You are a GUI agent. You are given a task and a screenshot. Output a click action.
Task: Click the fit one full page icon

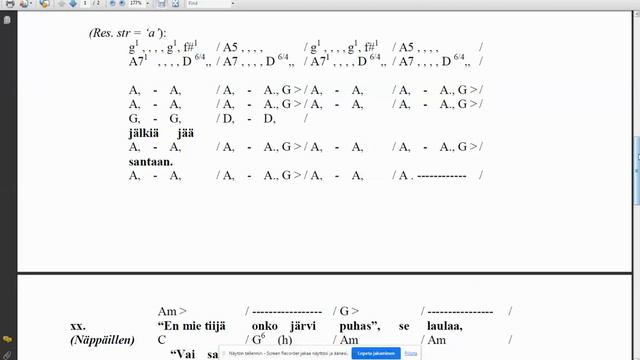tap(176, 4)
